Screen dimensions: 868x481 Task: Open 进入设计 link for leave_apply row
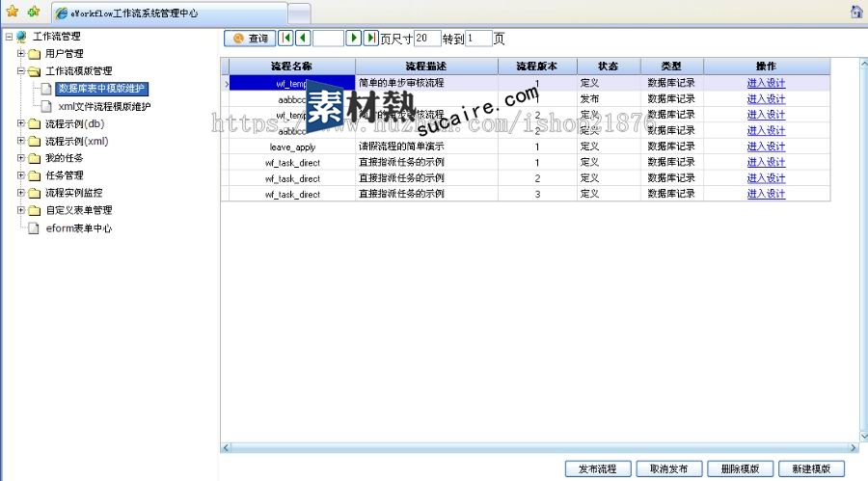click(766, 147)
